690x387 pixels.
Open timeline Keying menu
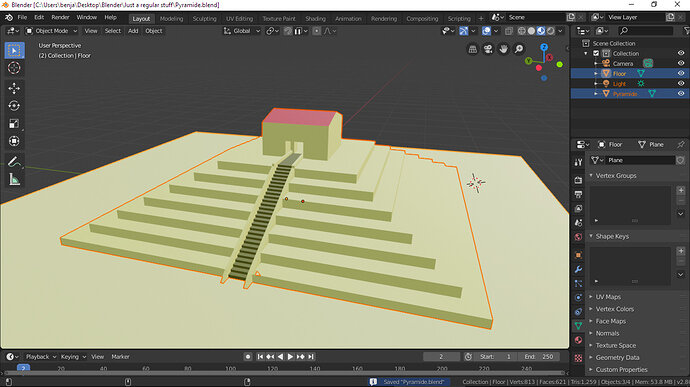[73, 357]
